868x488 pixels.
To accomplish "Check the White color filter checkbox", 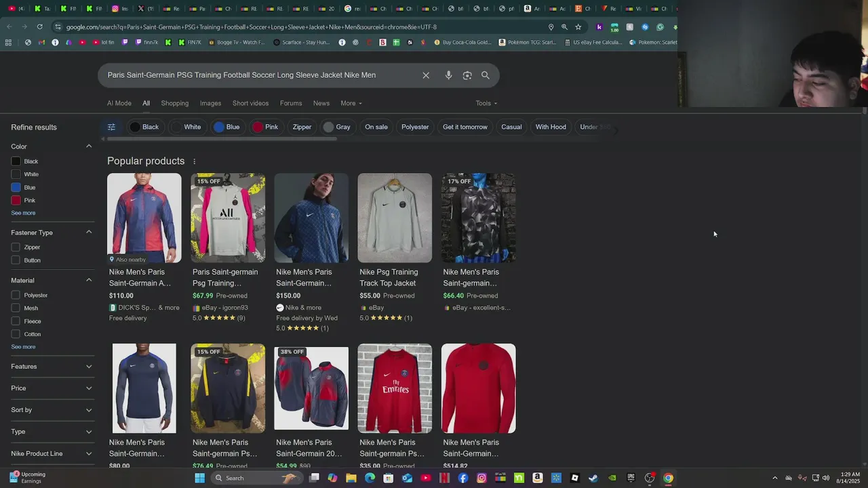I will [16, 174].
